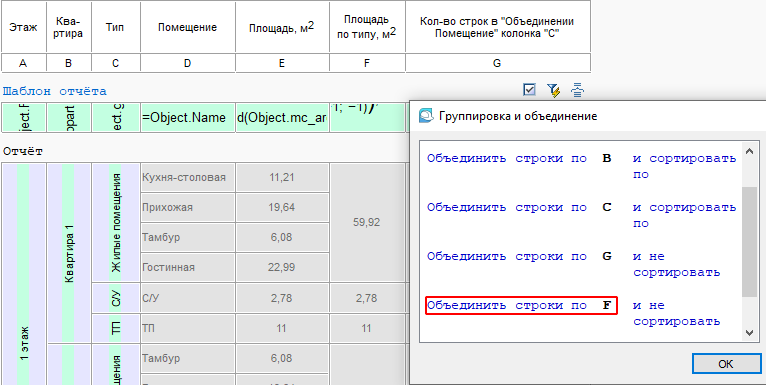Click area value 19,64
Viewport: 766px width, 385px height.
[282, 207]
